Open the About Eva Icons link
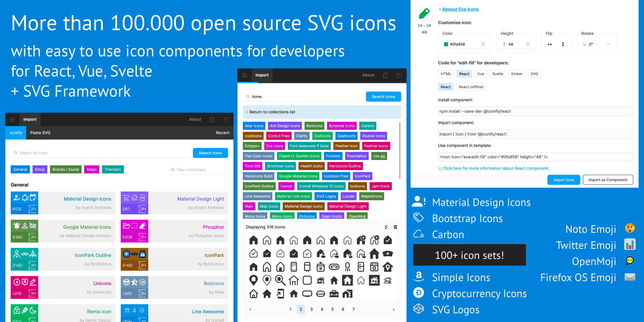644x322 pixels. 460,9
